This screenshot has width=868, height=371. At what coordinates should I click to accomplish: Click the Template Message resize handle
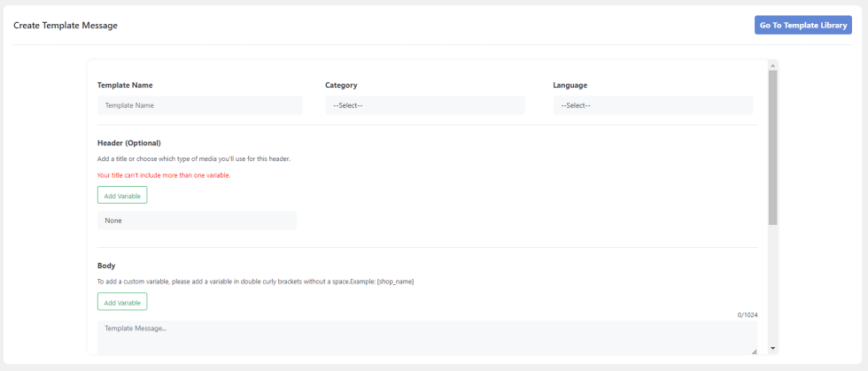click(754, 351)
